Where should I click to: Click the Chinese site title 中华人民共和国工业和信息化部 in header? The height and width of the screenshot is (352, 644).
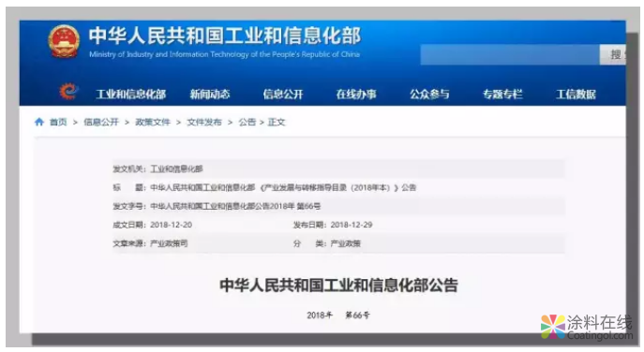coord(225,36)
